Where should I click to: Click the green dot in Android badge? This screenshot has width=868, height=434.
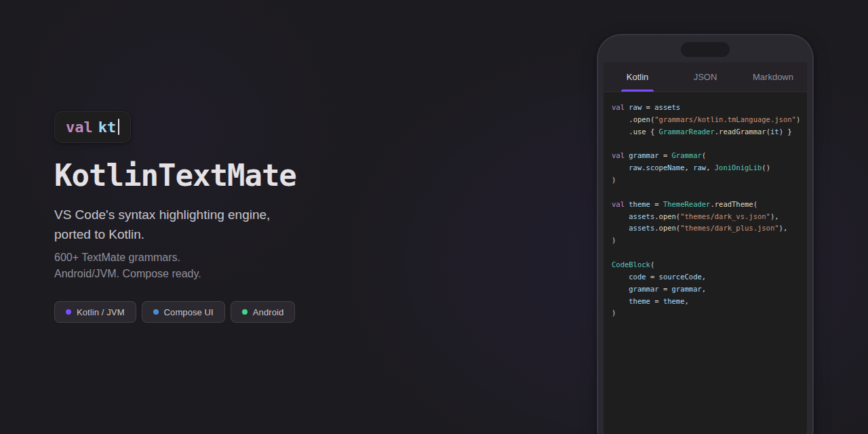[x=245, y=312]
